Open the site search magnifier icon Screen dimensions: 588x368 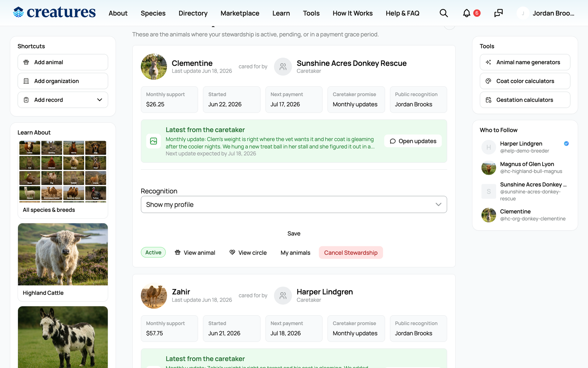click(444, 13)
